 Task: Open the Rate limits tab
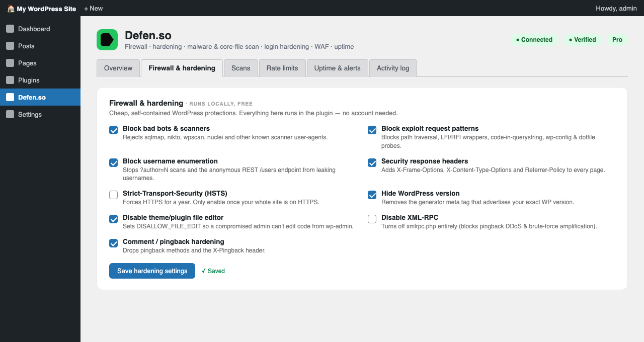[x=282, y=68]
